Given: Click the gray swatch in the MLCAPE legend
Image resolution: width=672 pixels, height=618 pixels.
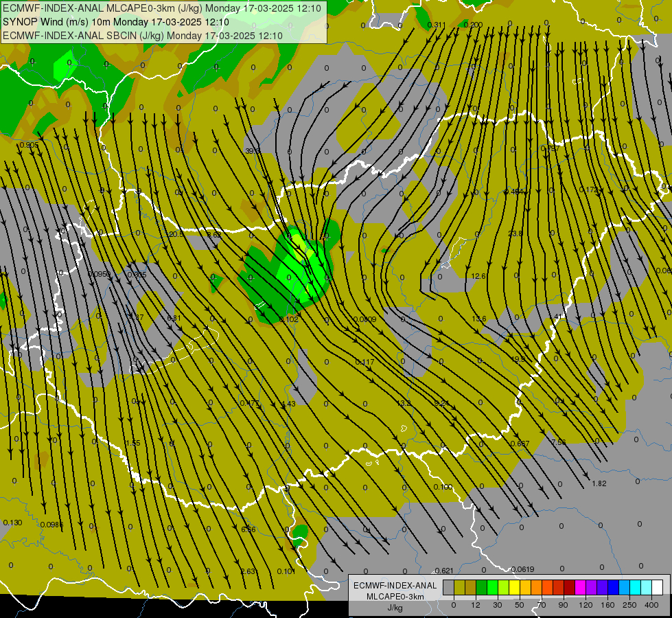Looking at the screenshot, I should [x=449, y=588].
